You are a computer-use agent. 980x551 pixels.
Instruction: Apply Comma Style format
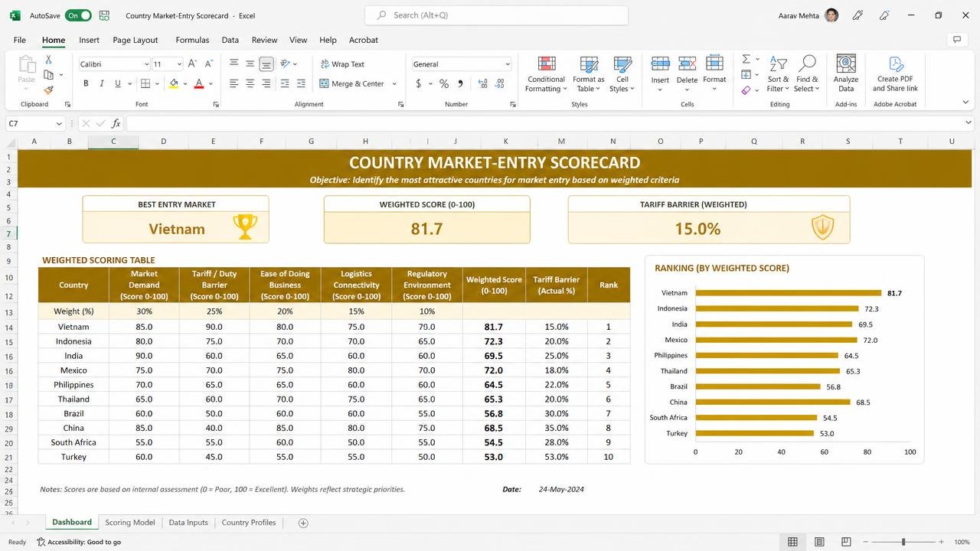pyautogui.click(x=460, y=83)
